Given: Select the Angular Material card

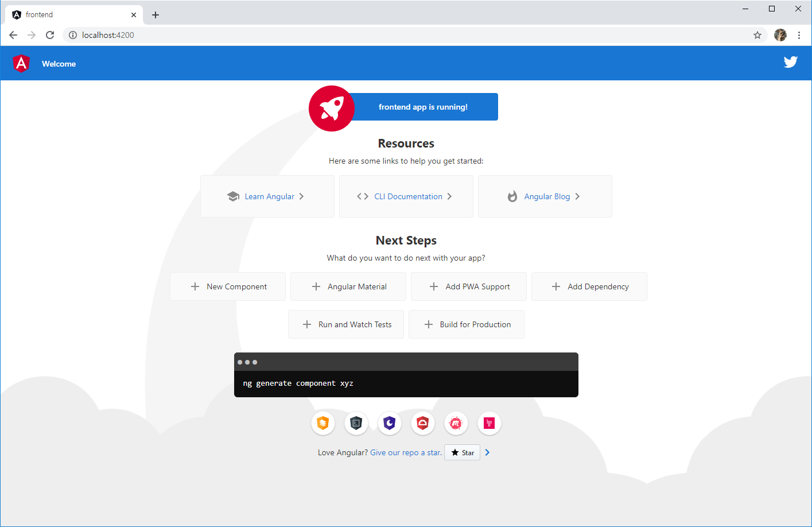Looking at the screenshot, I should (x=348, y=286).
